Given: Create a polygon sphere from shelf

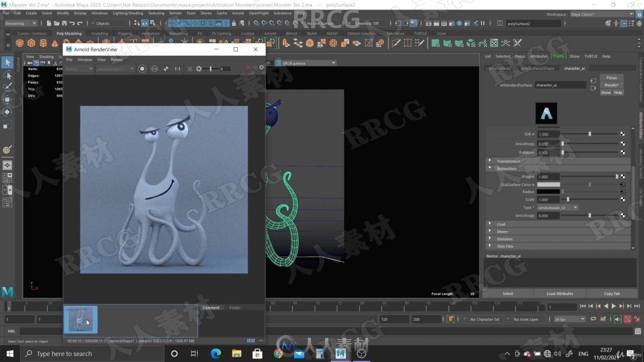Looking at the screenshot, I should point(20,43).
